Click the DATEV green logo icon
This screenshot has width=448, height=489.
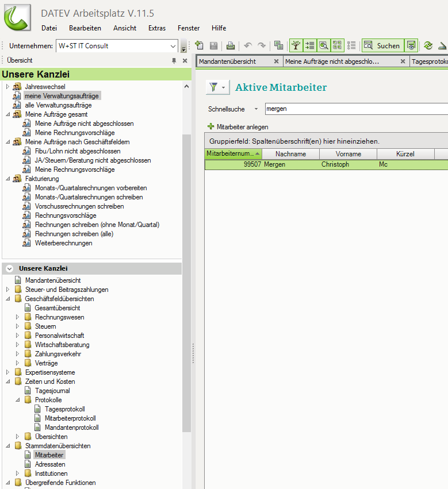click(17, 17)
